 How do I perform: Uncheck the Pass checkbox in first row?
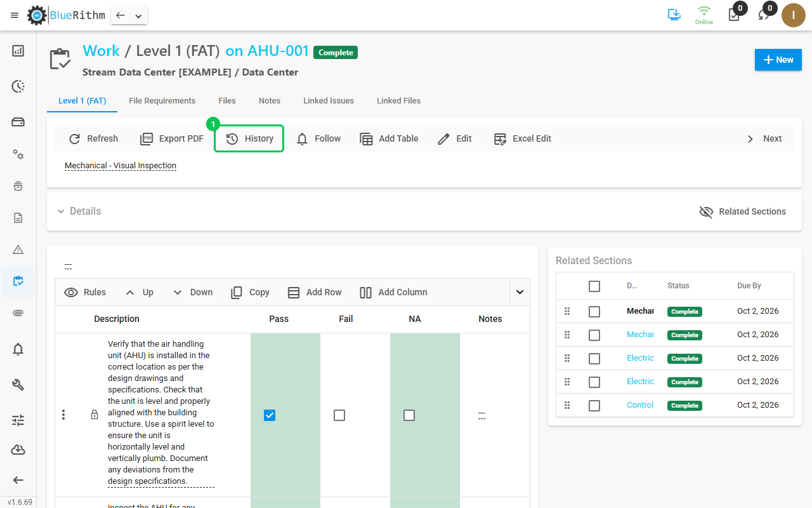[x=270, y=415]
